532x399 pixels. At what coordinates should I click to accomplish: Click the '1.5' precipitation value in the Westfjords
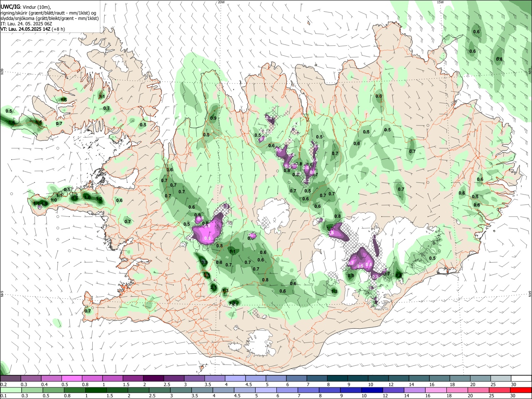click(64, 100)
